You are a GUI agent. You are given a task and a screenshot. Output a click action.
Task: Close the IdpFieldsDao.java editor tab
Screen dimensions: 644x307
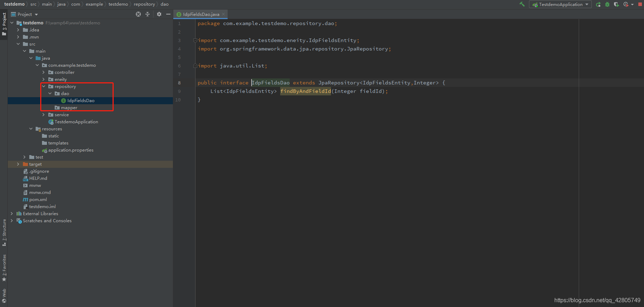pos(223,14)
